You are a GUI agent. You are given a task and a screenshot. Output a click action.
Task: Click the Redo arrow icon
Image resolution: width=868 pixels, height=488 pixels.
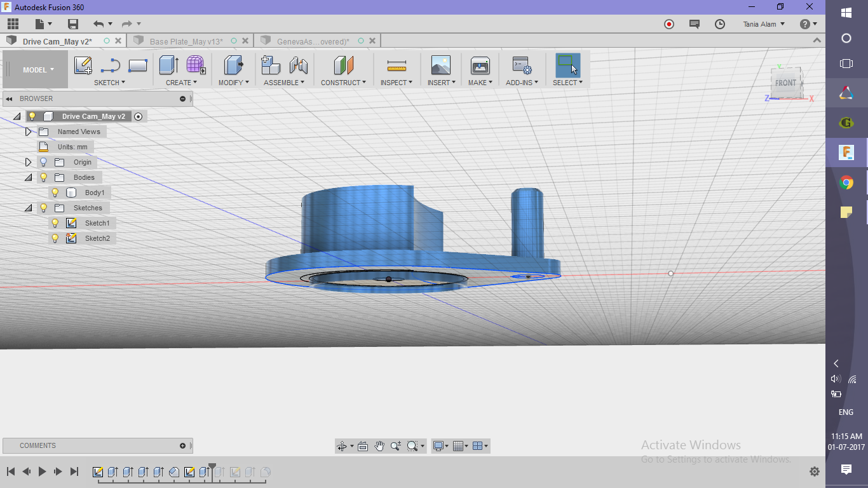click(126, 24)
